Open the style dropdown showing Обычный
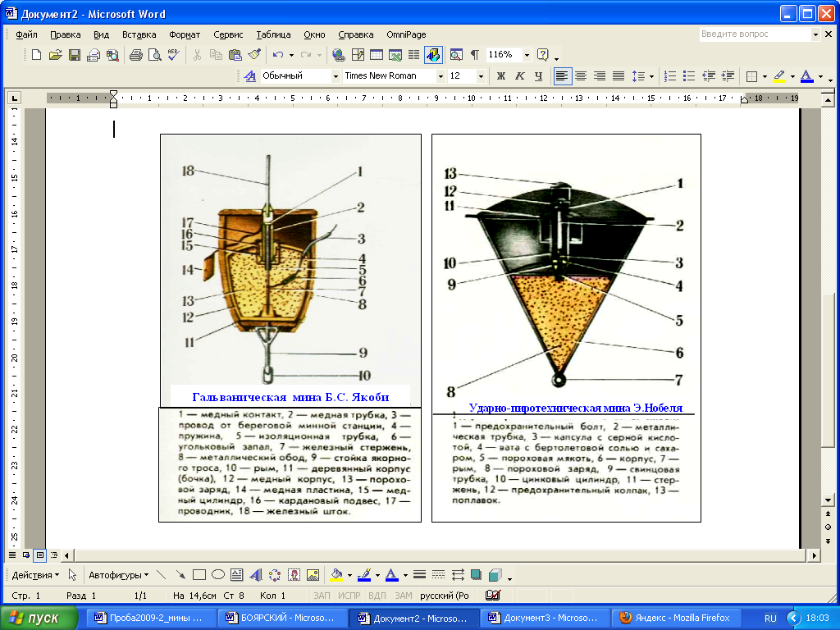 (336, 76)
